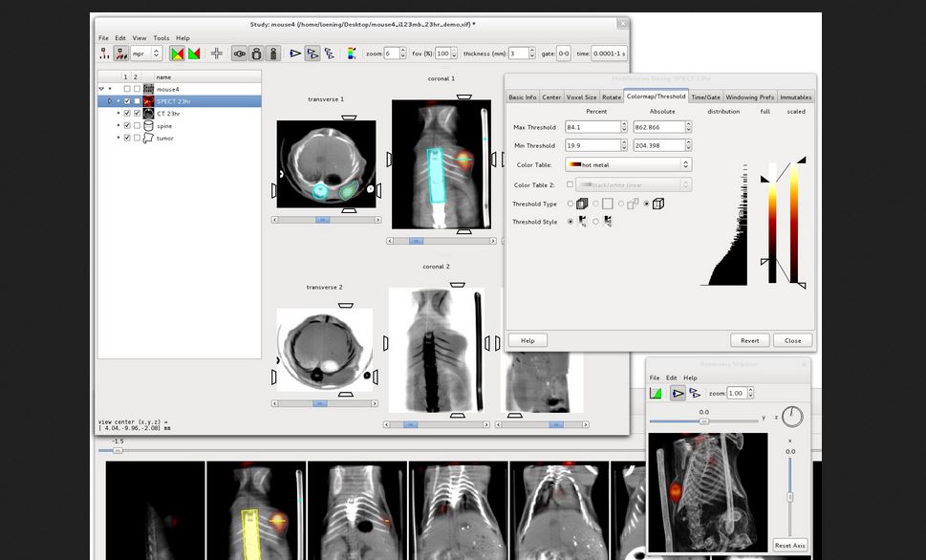
Task: Click the gate 0-0 button
Action: [x=564, y=54]
